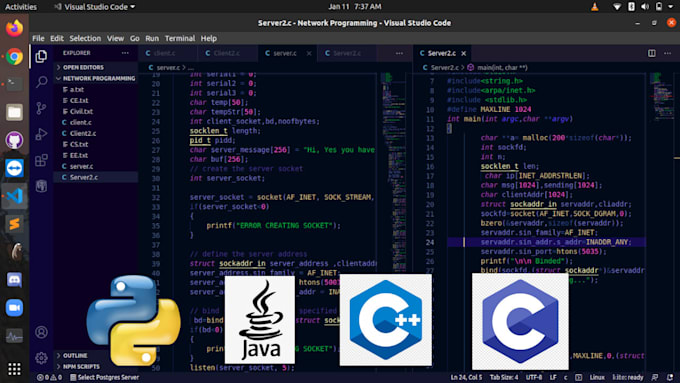Open the File menu
Screen dimensions: 680x383
(38, 38)
